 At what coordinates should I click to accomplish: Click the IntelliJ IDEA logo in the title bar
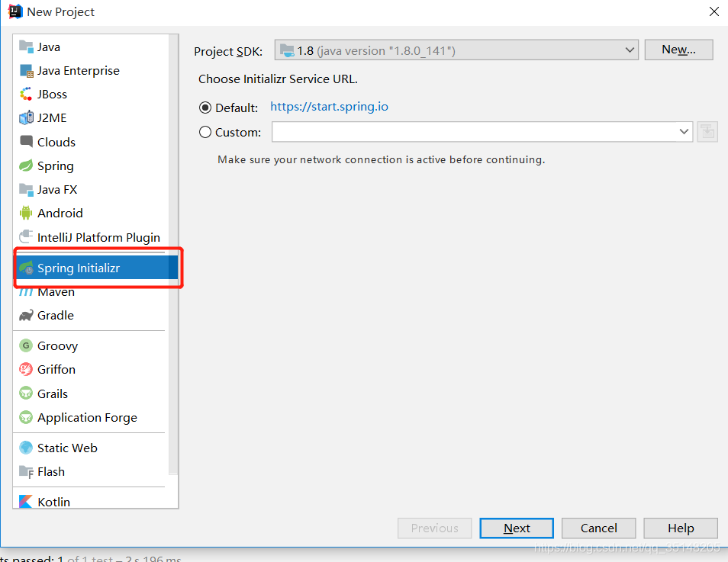point(14,11)
